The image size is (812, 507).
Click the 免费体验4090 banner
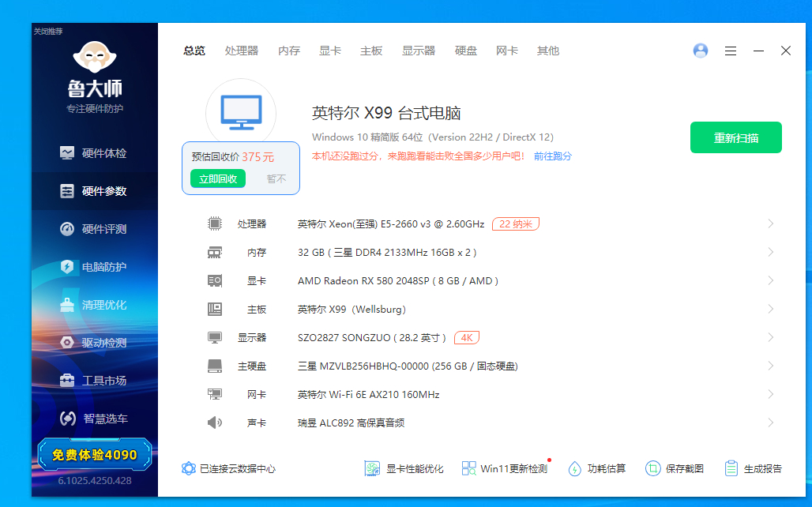pyautogui.click(x=95, y=455)
